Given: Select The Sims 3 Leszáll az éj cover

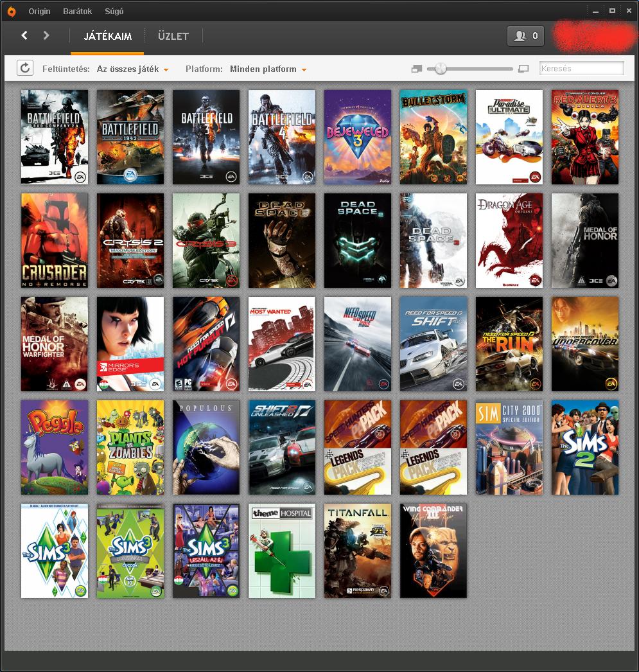Looking at the screenshot, I should (x=206, y=551).
